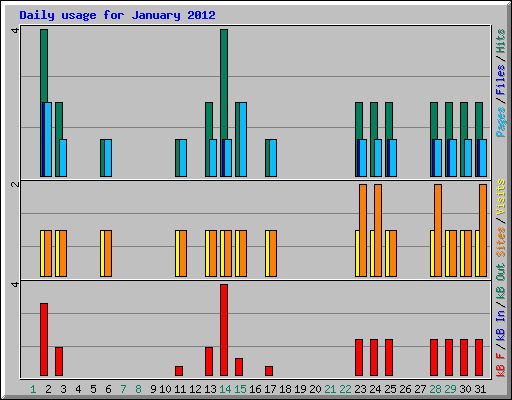This screenshot has width=512, height=400.
Task: Click the cyan Pages bar for day 2
Action: point(48,139)
